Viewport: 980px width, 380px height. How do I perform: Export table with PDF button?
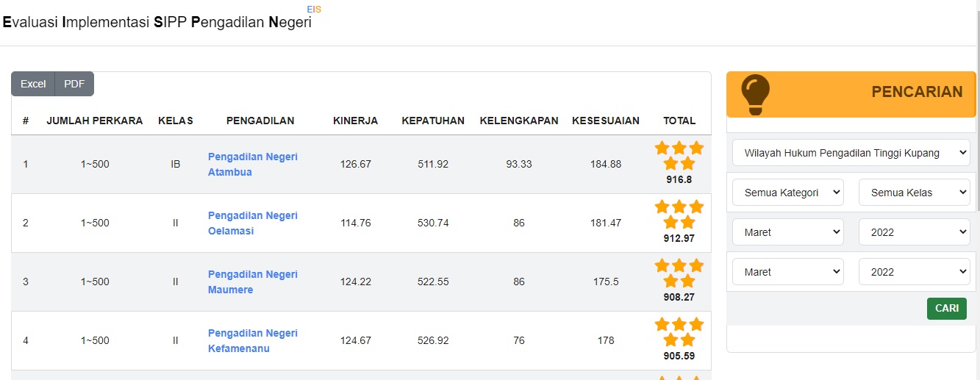(74, 84)
